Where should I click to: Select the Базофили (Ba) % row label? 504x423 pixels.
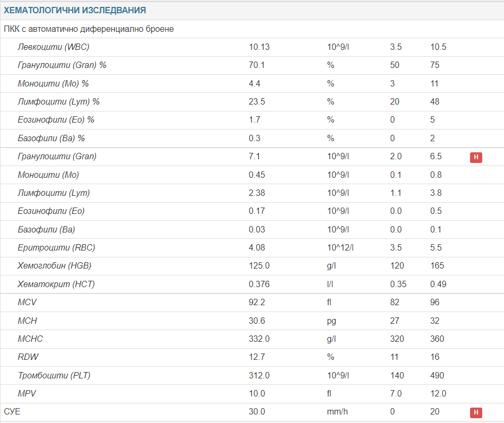pos(51,138)
